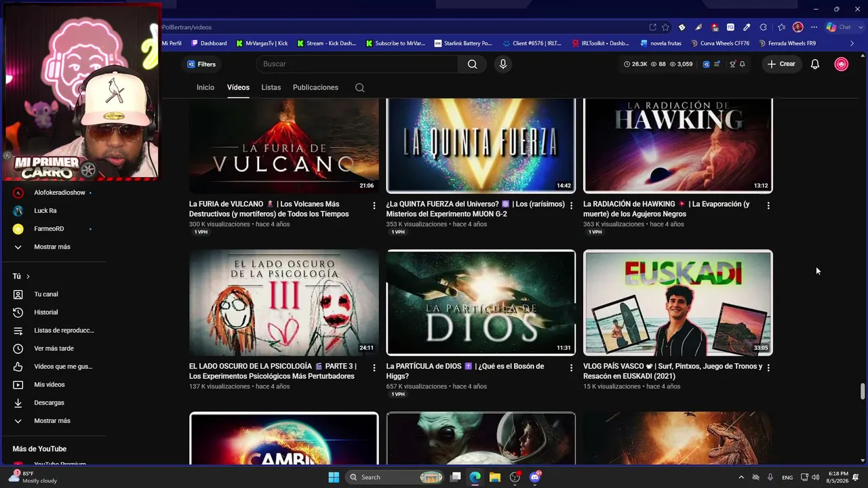Open the La FURIA de VULCANO video thumbnail
This screenshot has height=488, width=868.
pyautogui.click(x=284, y=146)
